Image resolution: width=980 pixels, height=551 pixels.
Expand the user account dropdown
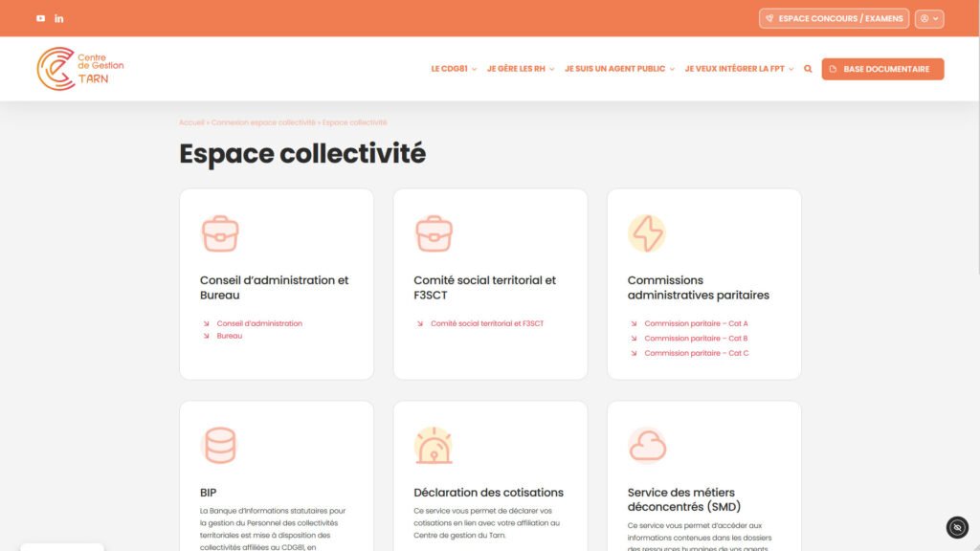coord(928,18)
